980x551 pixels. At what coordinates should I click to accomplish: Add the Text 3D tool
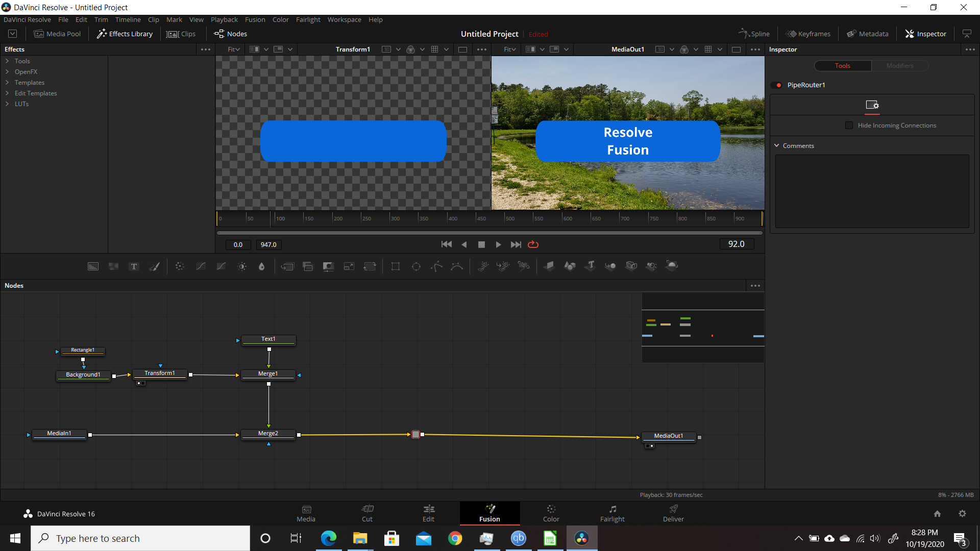pos(591,266)
